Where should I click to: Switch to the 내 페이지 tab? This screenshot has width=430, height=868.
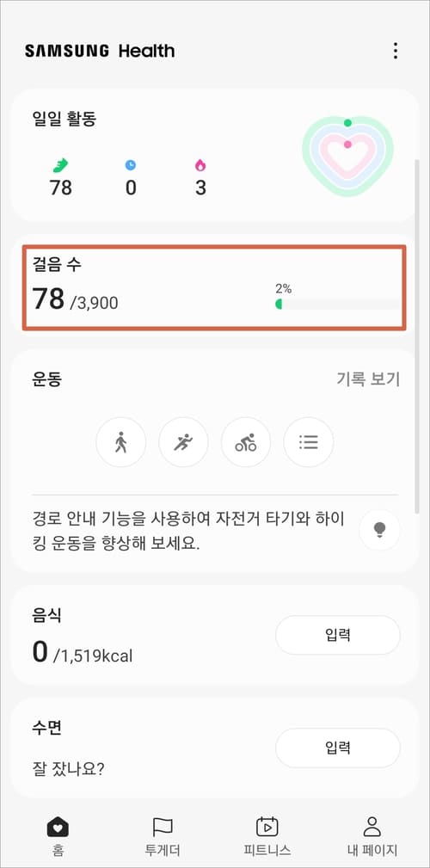[x=372, y=836]
